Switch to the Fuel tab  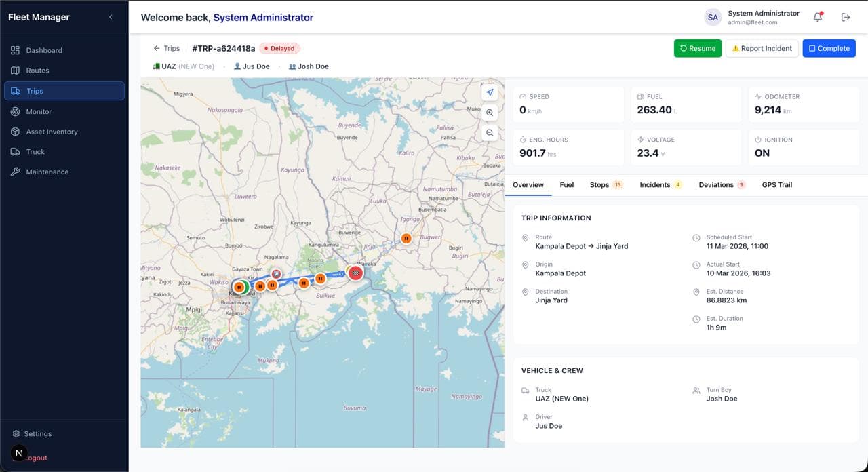567,184
